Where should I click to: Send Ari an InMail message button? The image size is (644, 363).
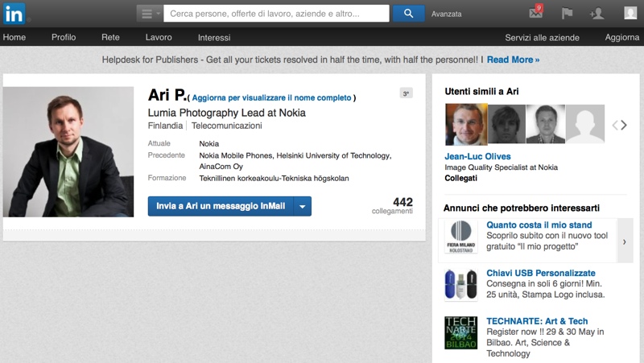(x=221, y=206)
